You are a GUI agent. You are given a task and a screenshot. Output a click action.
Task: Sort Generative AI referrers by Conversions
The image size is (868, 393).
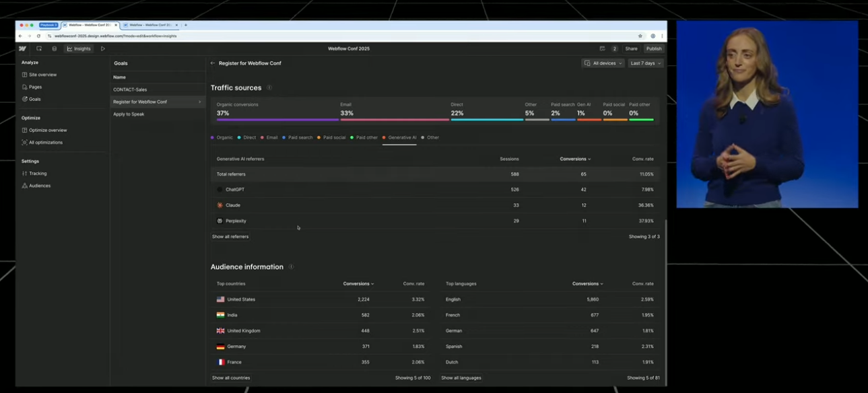(x=575, y=159)
